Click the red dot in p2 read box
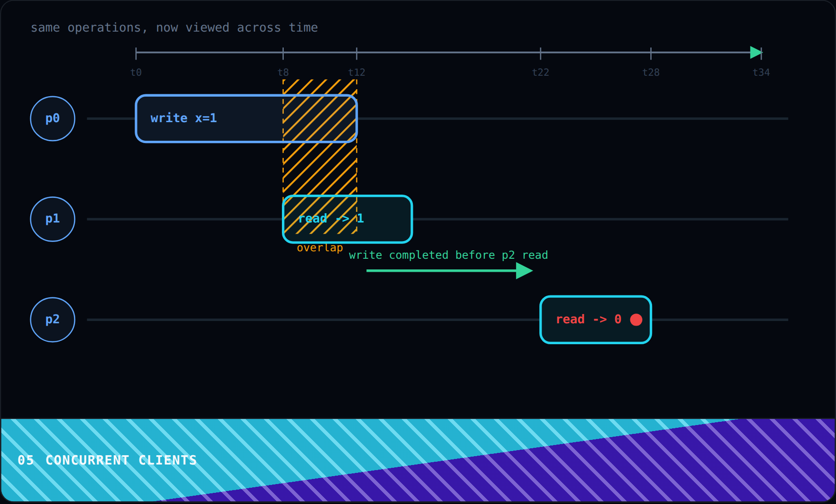The image size is (836, 504). [x=636, y=320]
